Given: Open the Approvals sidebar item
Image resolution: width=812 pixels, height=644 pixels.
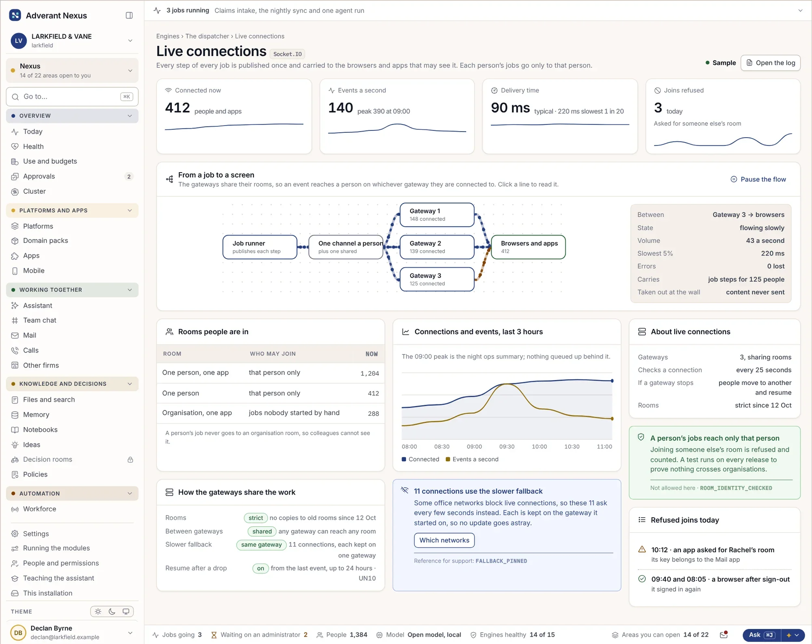Looking at the screenshot, I should 72,177.
